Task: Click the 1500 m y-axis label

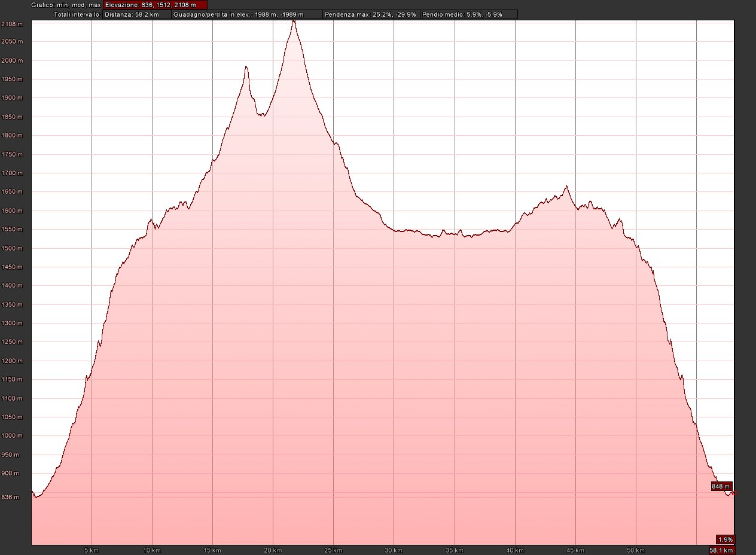Action: (x=13, y=248)
